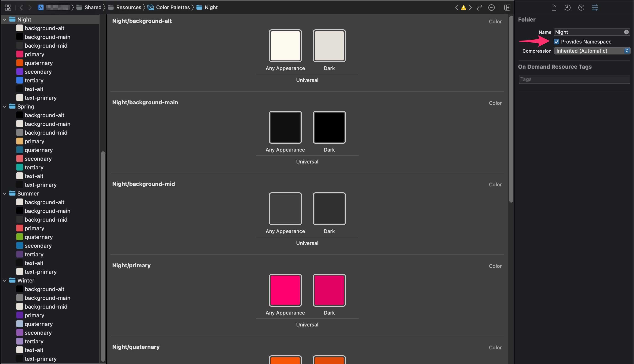Click the add editor split icon
This screenshot has width=634, height=364.
click(x=507, y=8)
